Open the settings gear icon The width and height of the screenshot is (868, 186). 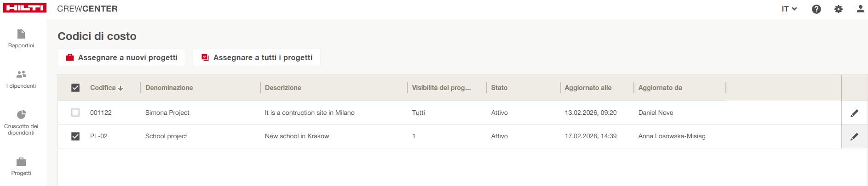click(838, 9)
